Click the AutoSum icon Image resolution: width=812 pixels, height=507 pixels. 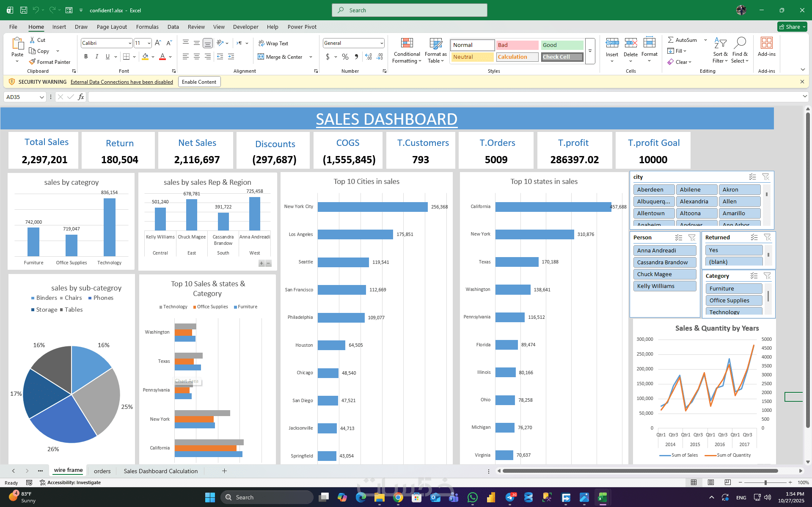pyautogui.click(x=671, y=40)
